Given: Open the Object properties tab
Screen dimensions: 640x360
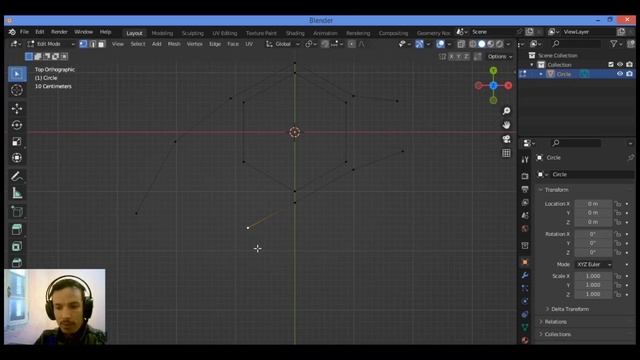Looking at the screenshot, I should point(525,262).
